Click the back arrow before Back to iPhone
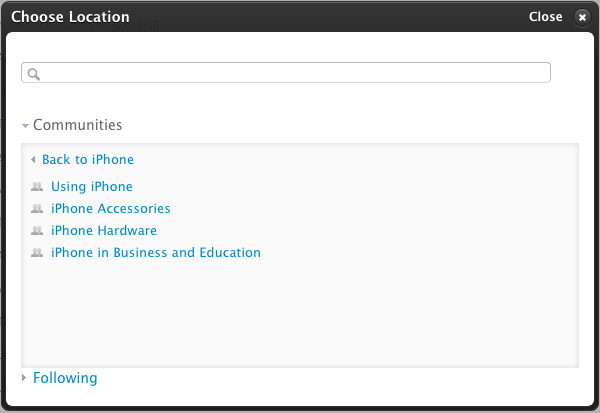This screenshot has height=413, width=600. pyautogui.click(x=33, y=160)
